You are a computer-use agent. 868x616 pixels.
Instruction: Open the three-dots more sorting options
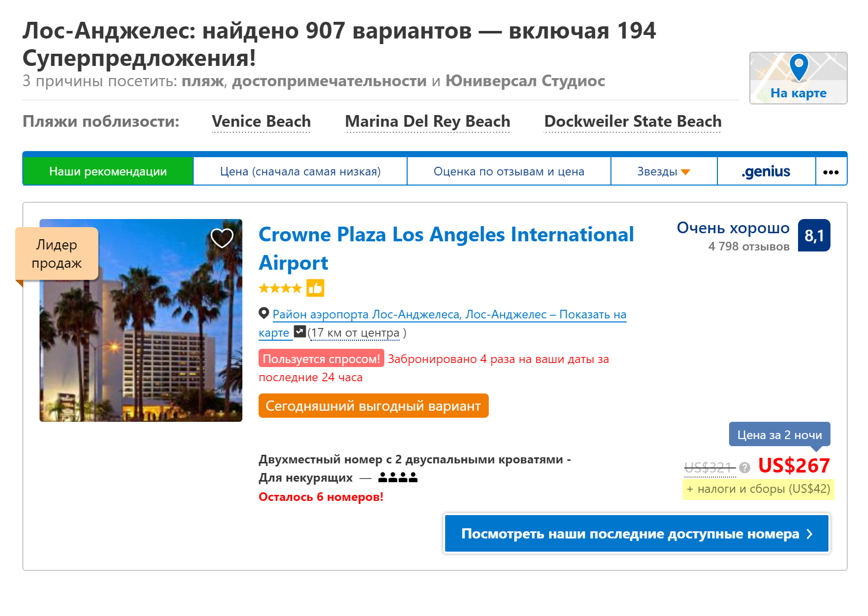[x=830, y=172]
